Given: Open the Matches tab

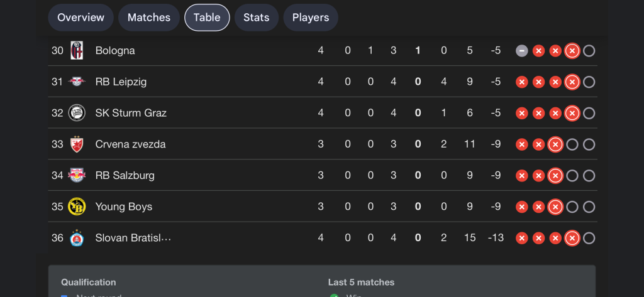Looking at the screenshot, I should (148, 18).
